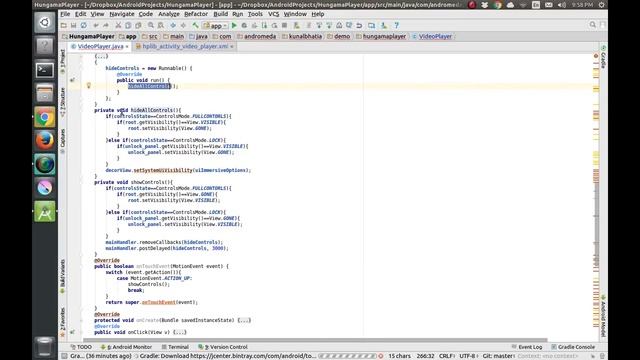640x360 pixels.
Task: Open Firefox from the launcher
Action: (44, 141)
